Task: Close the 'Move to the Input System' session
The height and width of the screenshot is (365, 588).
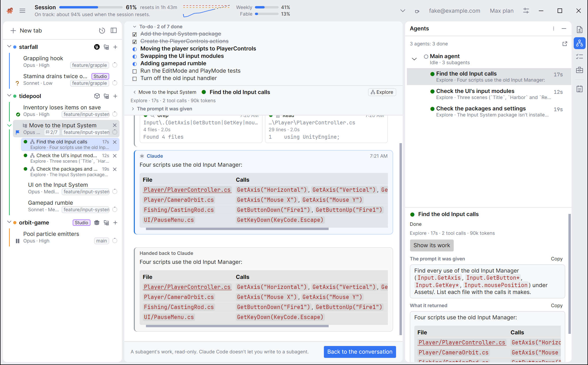Action: [115, 125]
